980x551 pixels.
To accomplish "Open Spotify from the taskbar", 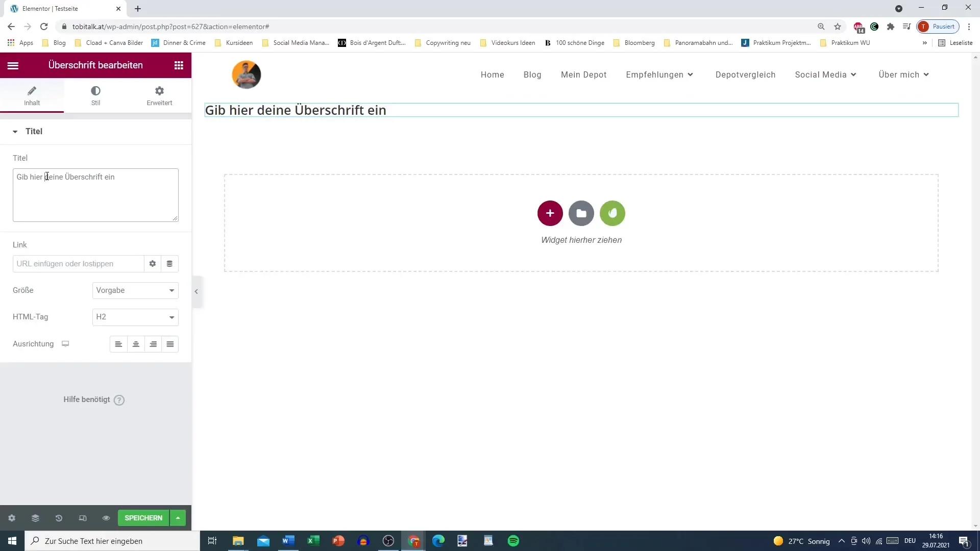I will click(513, 541).
